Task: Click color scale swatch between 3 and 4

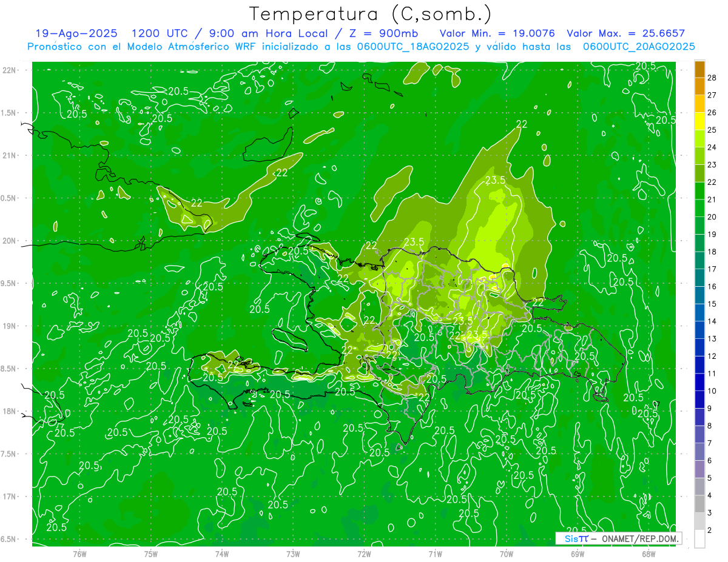Action: pos(699,504)
